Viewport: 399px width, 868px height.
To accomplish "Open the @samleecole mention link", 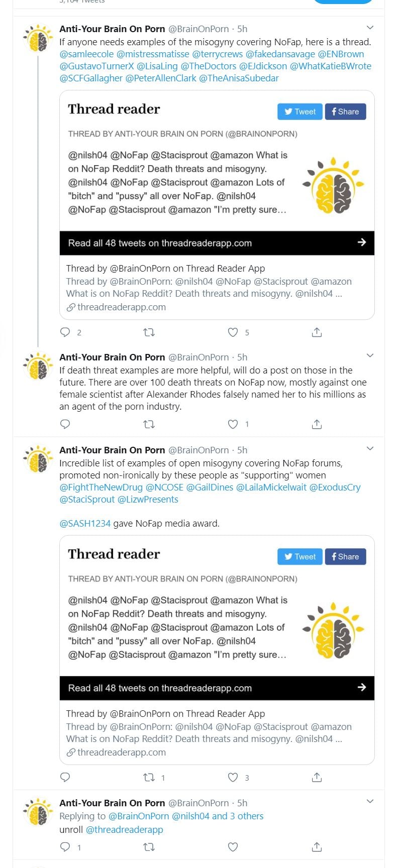I will (x=86, y=54).
